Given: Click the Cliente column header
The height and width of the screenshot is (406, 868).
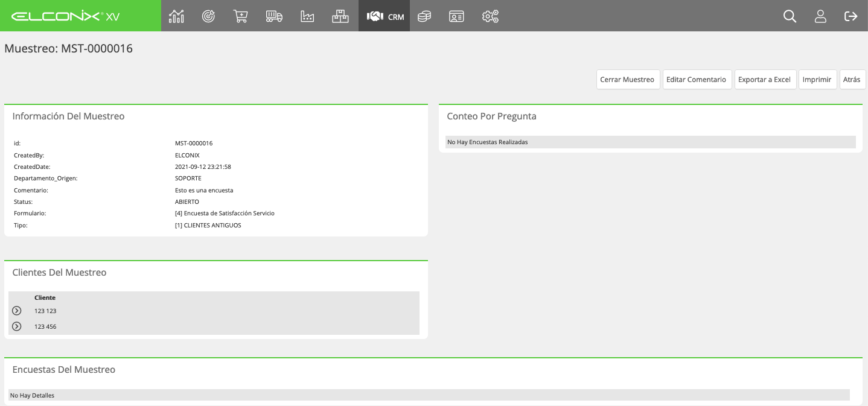Looking at the screenshot, I should coord(45,297).
